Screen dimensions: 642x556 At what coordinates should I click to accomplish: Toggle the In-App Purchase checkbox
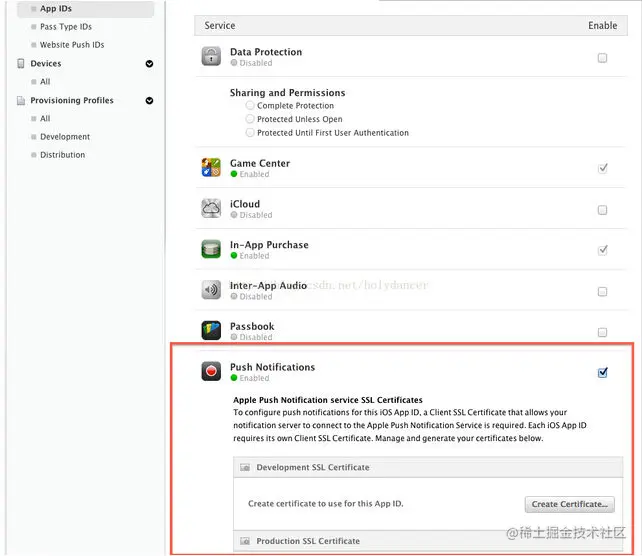coord(602,250)
